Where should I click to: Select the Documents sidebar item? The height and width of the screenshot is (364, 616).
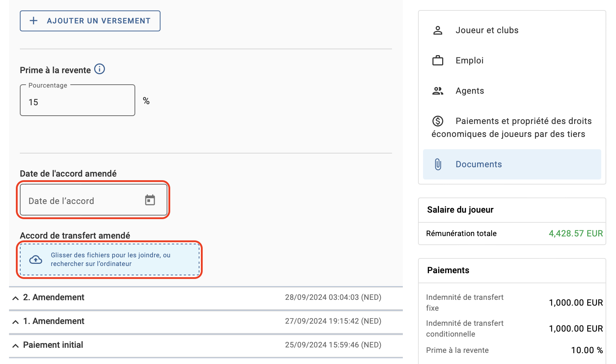click(512, 164)
